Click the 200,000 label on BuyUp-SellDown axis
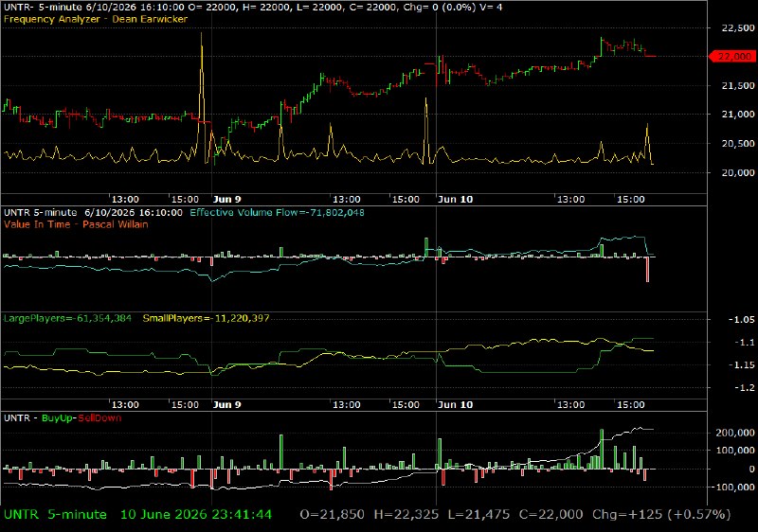Image resolution: width=758 pixels, height=532 pixels. tap(735, 433)
